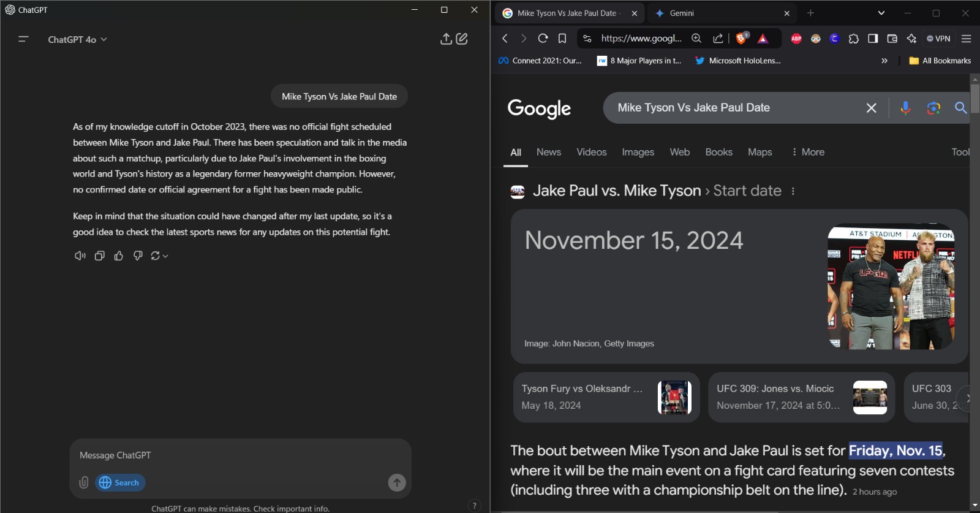
Task: Go forward in the browser
Action: tap(524, 38)
